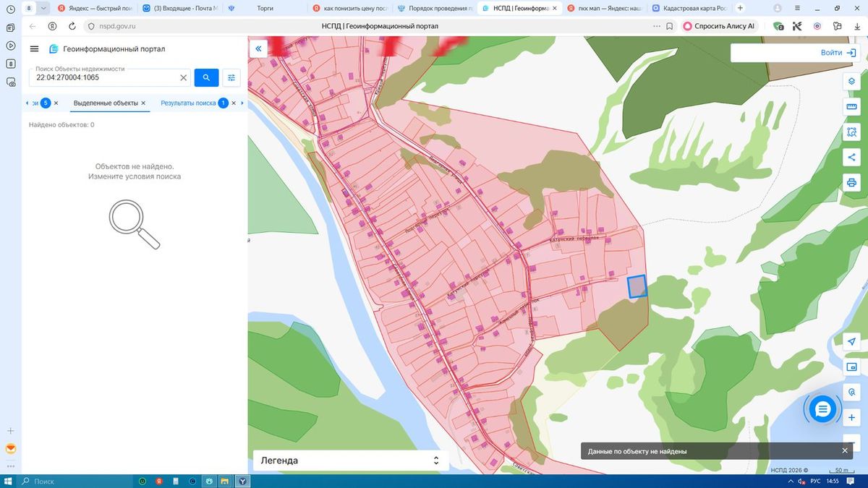Switch to Результаты поиска tab
The width and height of the screenshot is (868, 488).
[188, 103]
